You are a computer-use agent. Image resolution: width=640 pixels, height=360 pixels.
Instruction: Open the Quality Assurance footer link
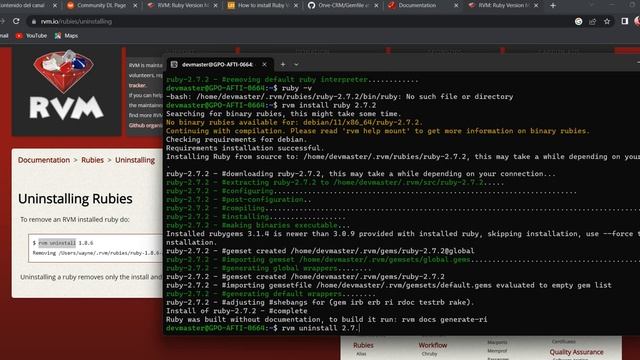[576, 352]
